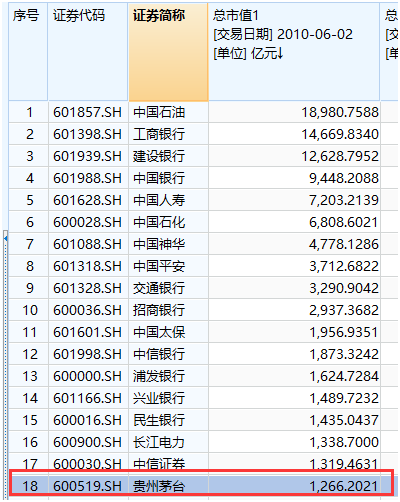Select cell 600016.SH
The height and width of the screenshot is (502, 400).
click(x=88, y=420)
